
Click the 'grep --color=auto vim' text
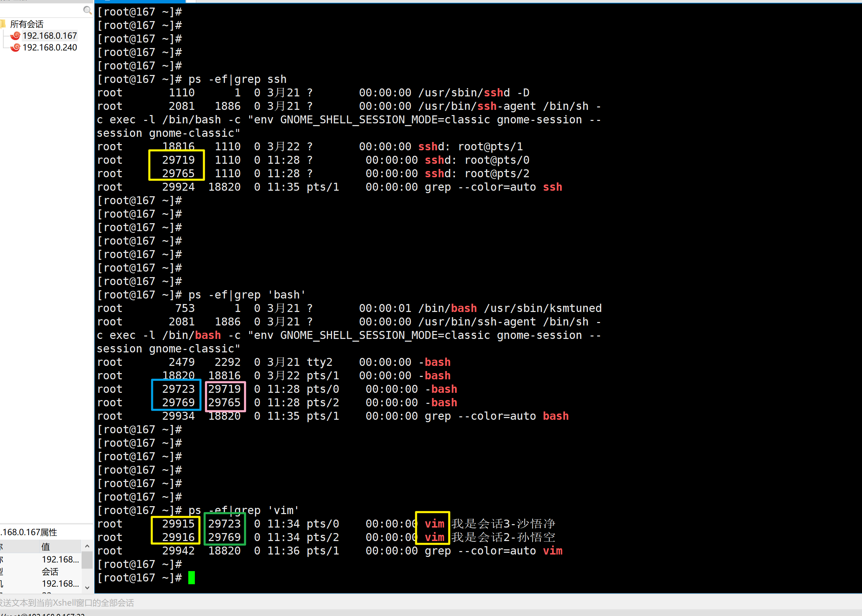493,551
